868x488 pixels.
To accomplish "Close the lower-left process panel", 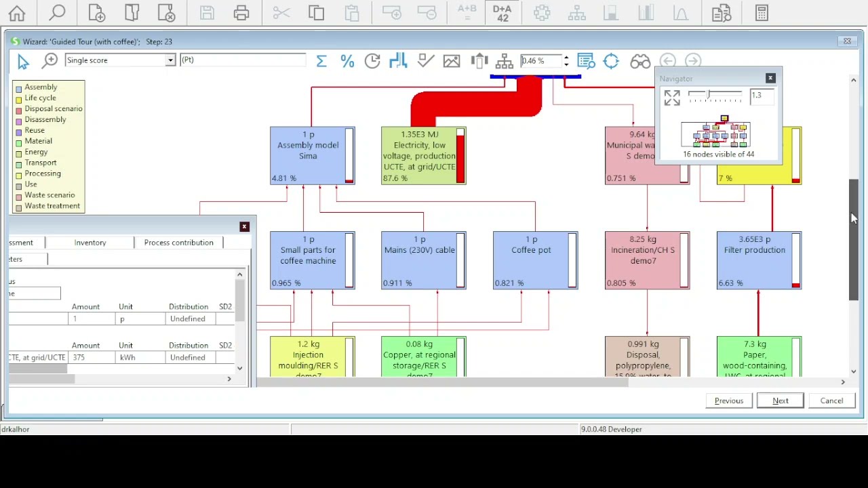I will pyautogui.click(x=245, y=226).
